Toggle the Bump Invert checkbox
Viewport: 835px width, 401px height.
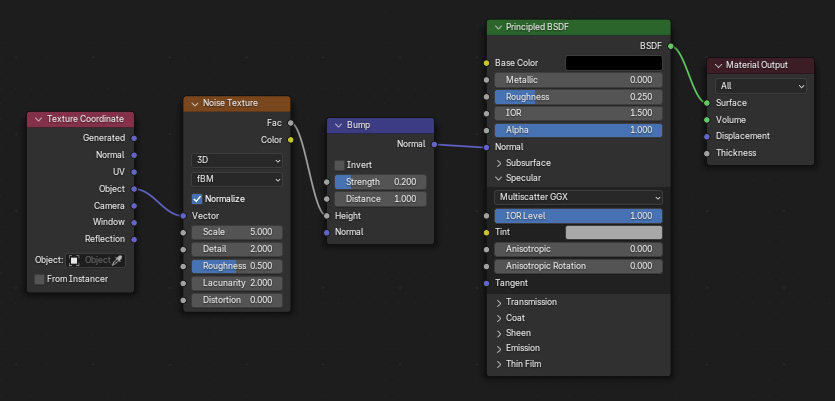pyautogui.click(x=340, y=165)
